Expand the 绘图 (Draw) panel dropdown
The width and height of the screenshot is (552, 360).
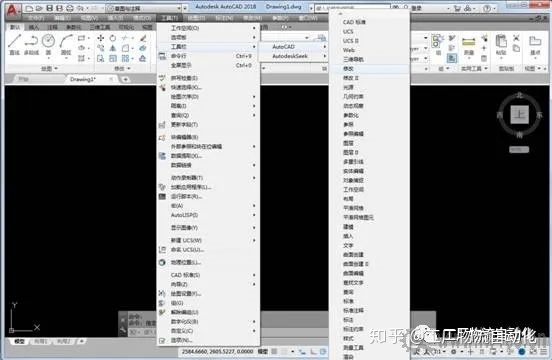tap(49, 68)
